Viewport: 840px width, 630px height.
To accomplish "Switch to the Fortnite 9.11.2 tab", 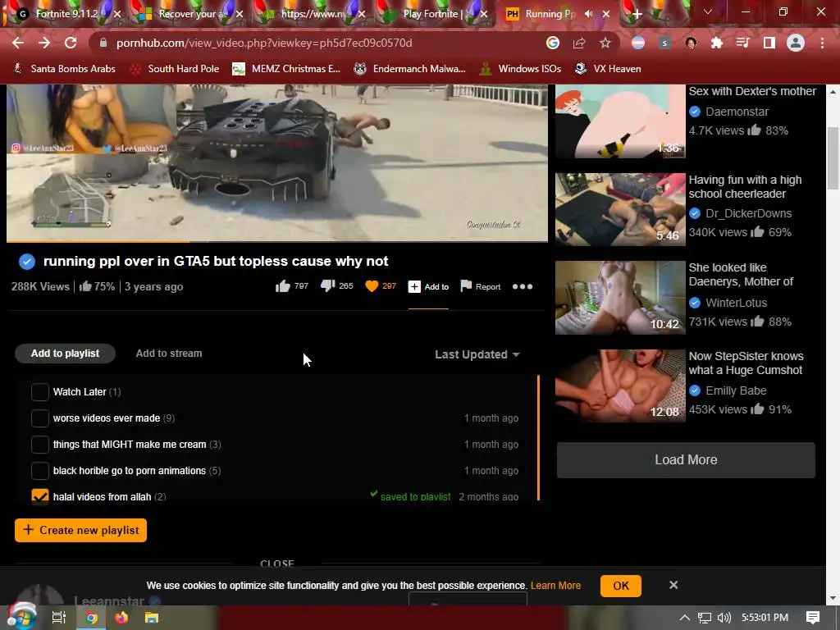I will click(66, 14).
